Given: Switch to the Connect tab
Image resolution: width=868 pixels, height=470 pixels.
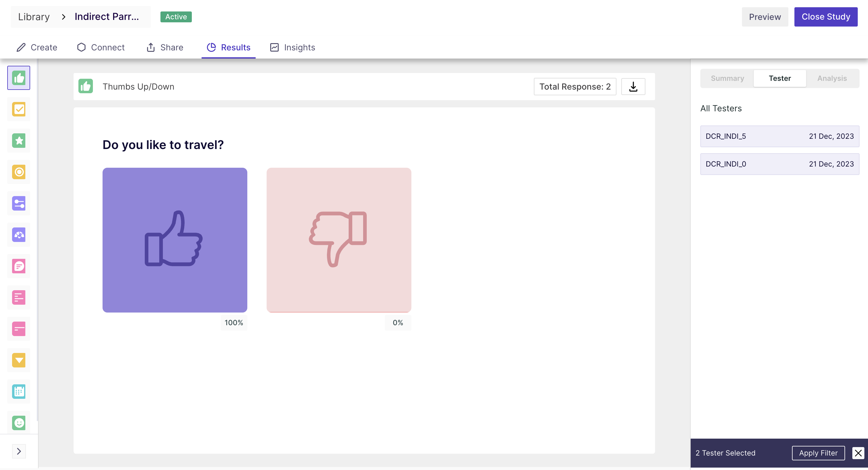Looking at the screenshot, I should tap(101, 47).
